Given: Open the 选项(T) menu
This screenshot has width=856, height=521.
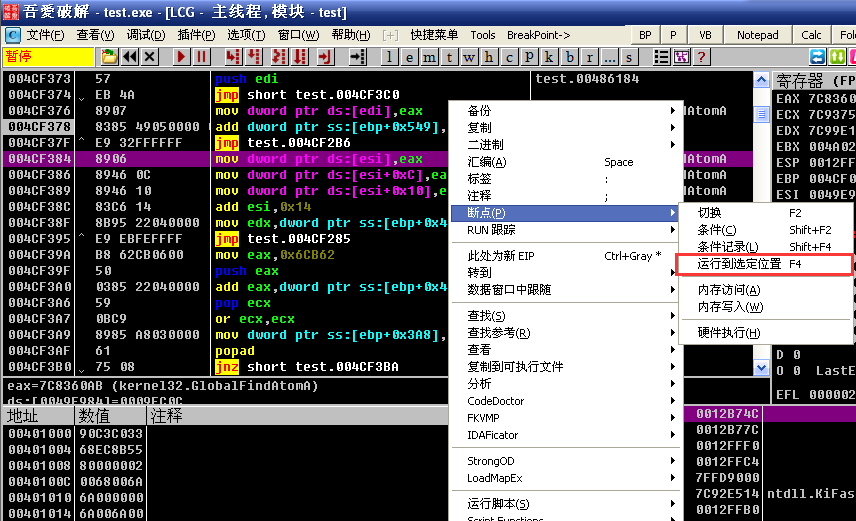Looking at the screenshot, I should 246,35.
